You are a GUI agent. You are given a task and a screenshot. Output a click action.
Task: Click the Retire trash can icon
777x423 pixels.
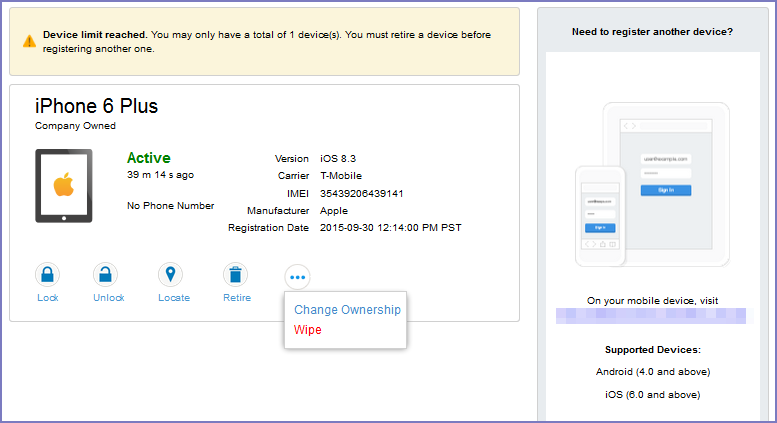click(235, 274)
